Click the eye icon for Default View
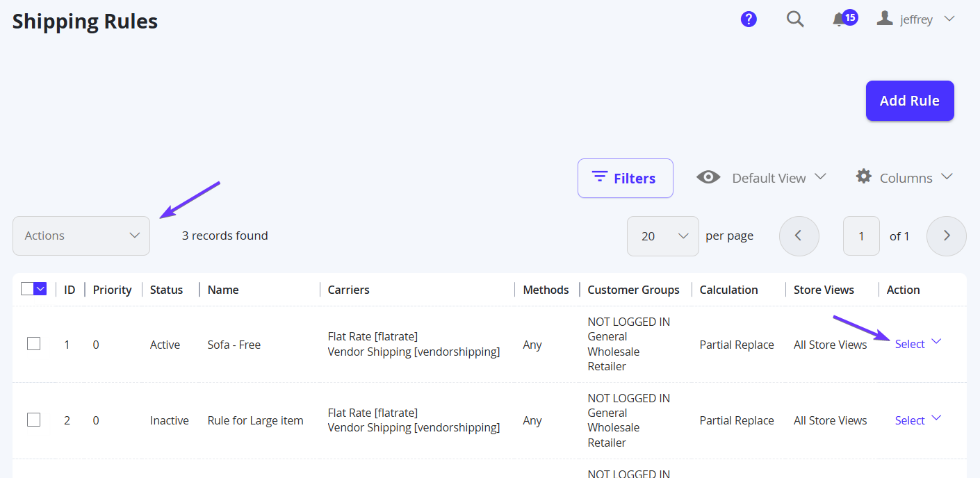The height and width of the screenshot is (478, 980). click(x=708, y=177)
